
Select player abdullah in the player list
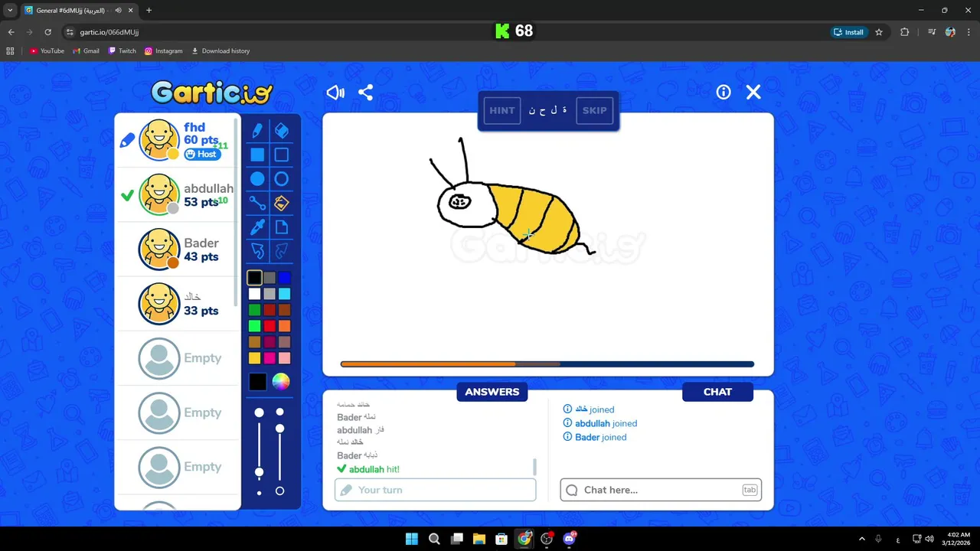pos(178,195)
